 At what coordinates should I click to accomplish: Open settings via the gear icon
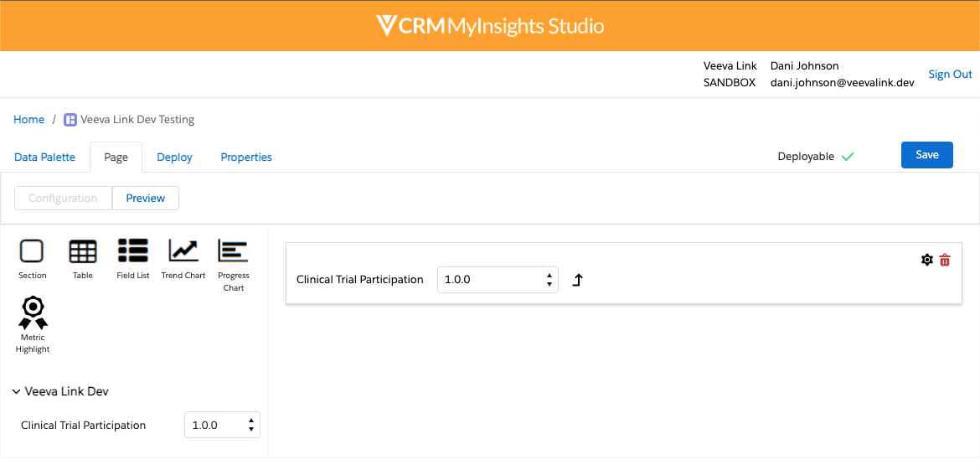click(926, 260)
